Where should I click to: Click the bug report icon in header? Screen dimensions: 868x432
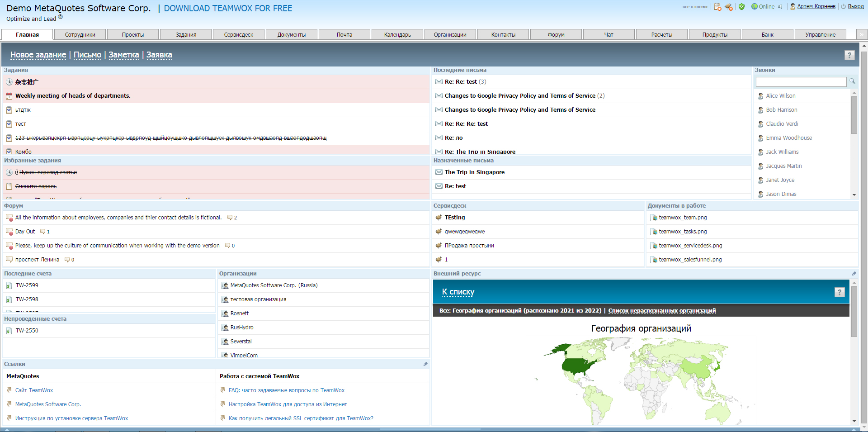point(729,7)
